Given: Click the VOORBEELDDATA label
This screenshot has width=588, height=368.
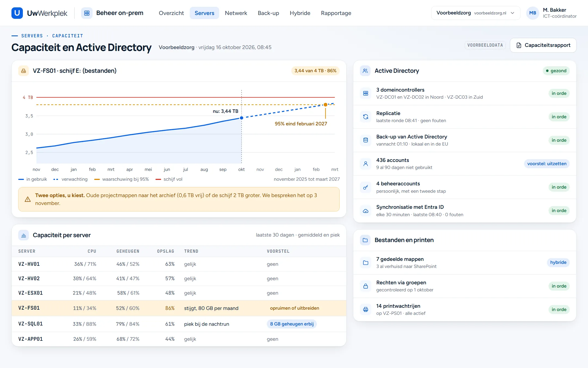Looking at the screenshot, I should (x=485, y=45).
